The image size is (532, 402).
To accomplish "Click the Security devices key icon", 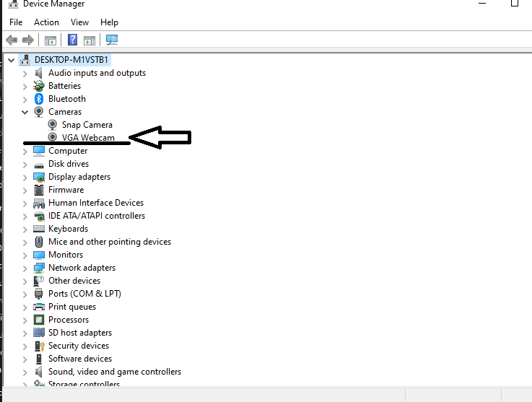I will (x=40, y=346).
